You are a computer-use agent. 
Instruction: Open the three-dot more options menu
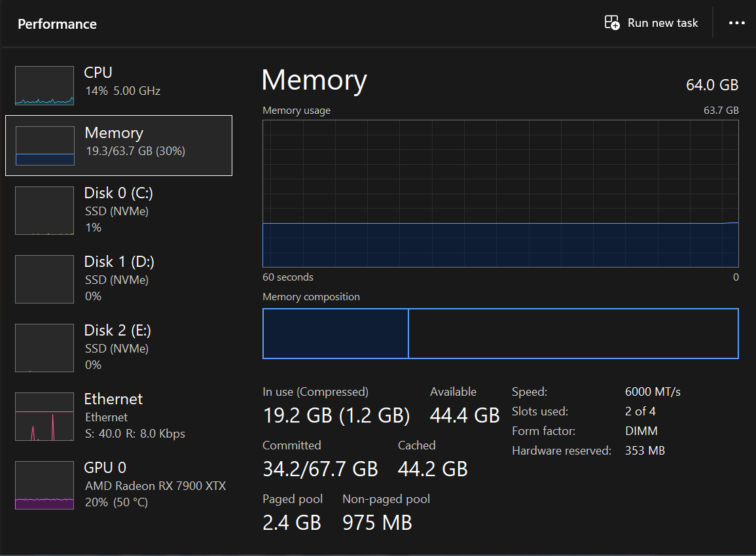pyautogui.click(x=736, y=23)
